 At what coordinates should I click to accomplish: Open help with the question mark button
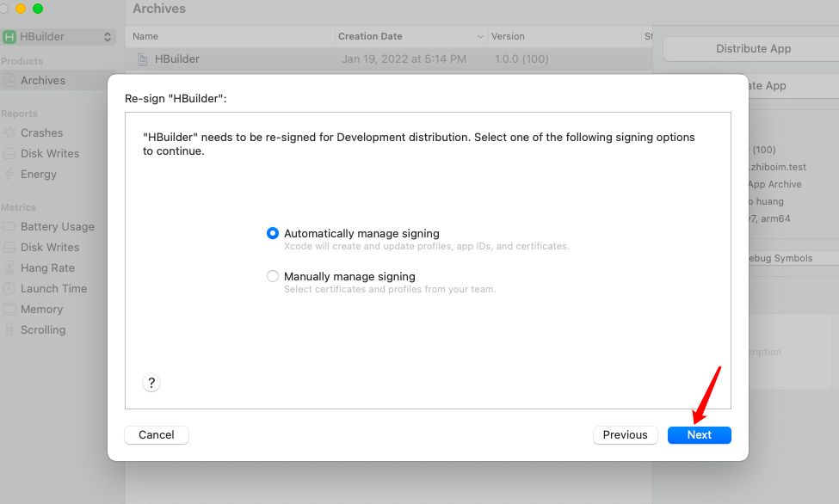pyautogui.click(x=151, y=383)
